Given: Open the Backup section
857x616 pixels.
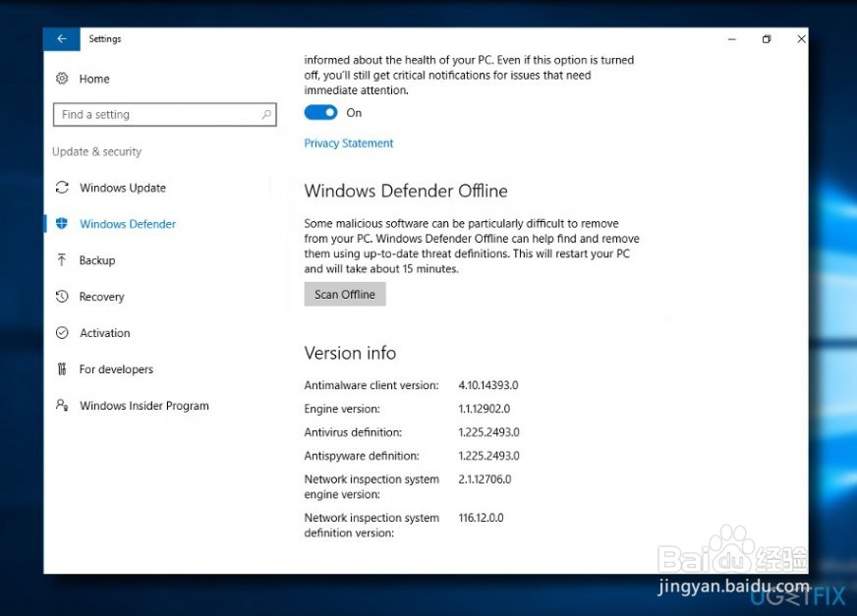Looking at the screenshot, I should (98, 260).
